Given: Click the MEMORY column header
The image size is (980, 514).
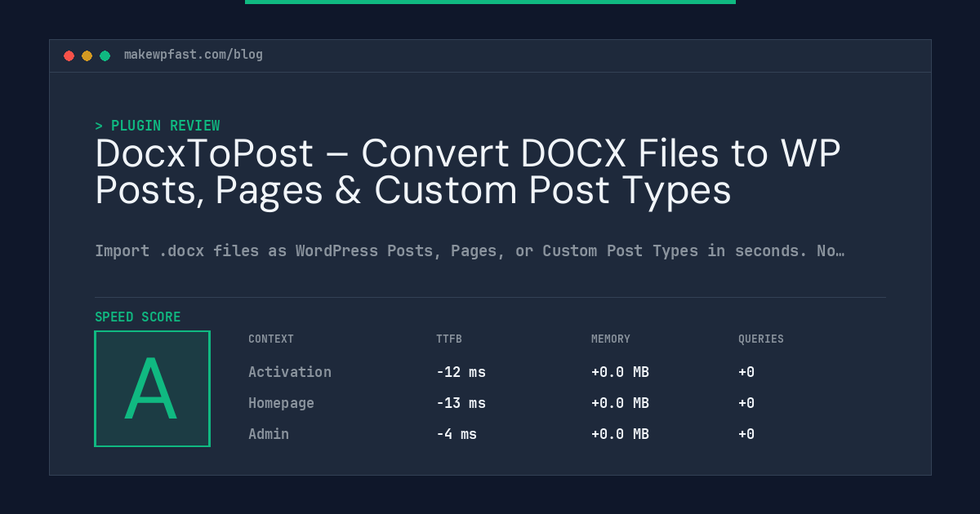Looking at the screenshot, I should [611, 339].
